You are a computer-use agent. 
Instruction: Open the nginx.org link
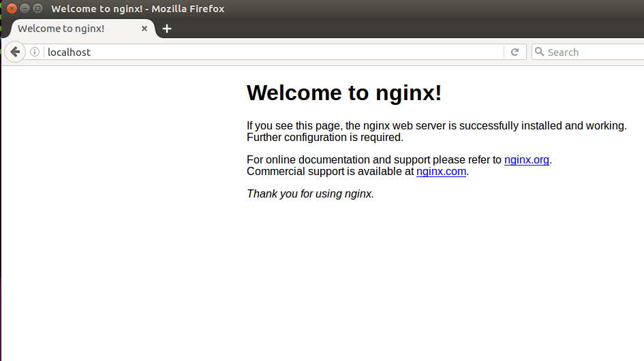tap(527, 160)
